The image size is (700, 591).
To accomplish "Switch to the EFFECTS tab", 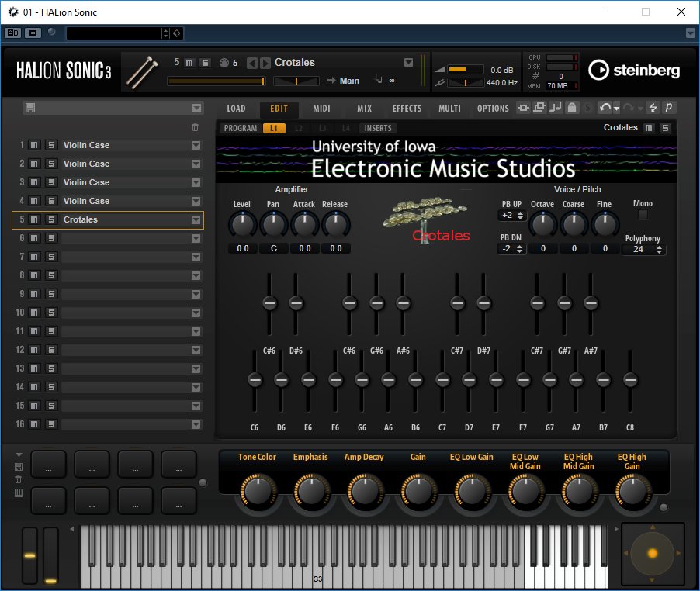I will point(407,109).
